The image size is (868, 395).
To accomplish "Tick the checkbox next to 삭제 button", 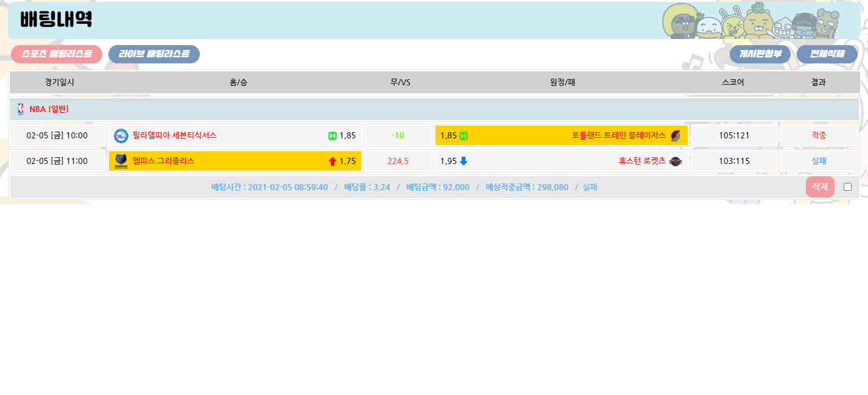I will pyautogui.click(x=847, y=187).
